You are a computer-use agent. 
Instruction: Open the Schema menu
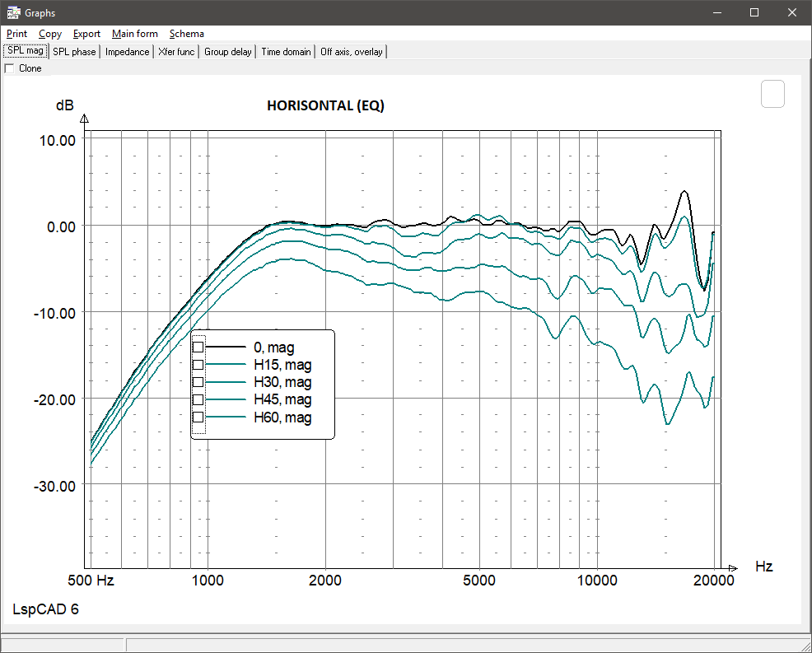[x=186, y=34]
